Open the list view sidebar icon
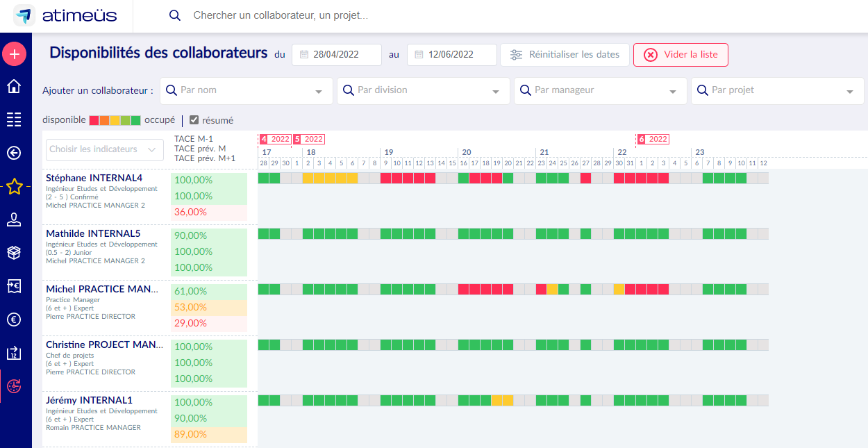Screen dimensions: 868x448 click(14, 120)
